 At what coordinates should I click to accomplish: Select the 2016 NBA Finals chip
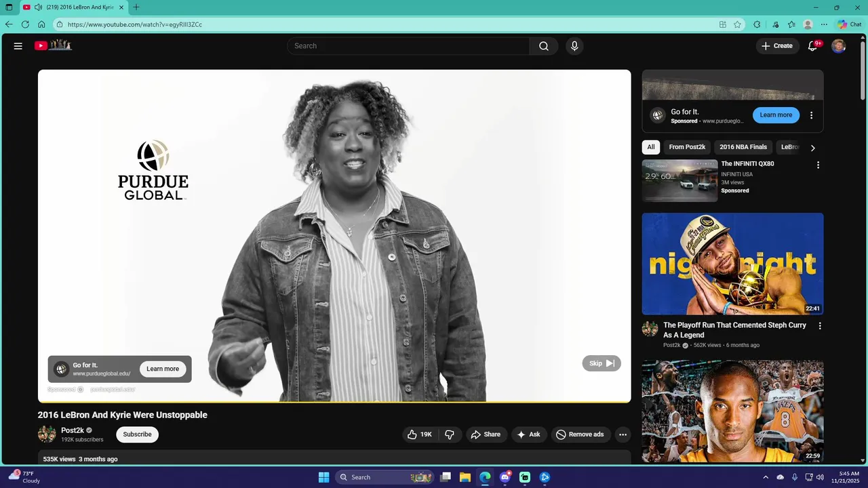coord(743,147)
